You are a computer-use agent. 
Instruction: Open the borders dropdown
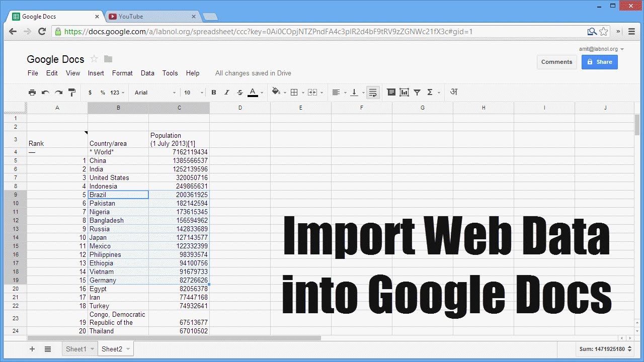click(297, 93)
